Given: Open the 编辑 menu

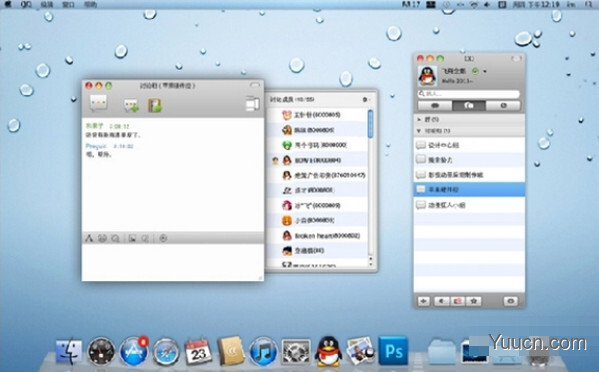Looking at the screenshot, I should [x=47, y=5].
